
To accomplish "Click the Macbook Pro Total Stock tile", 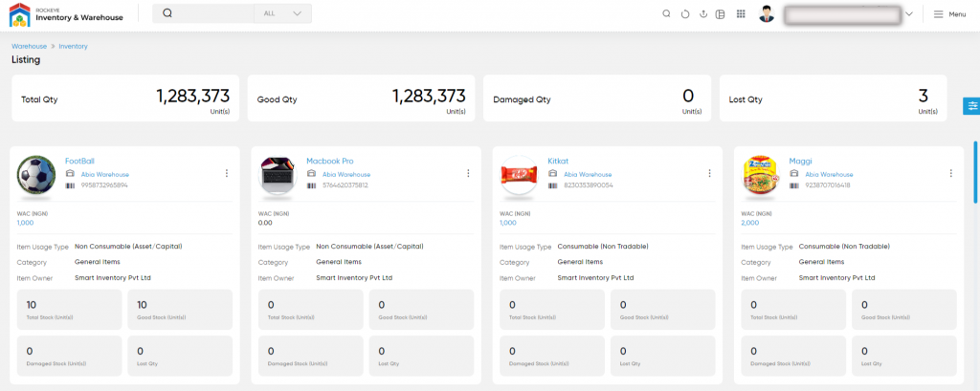I will coord(311,309).
